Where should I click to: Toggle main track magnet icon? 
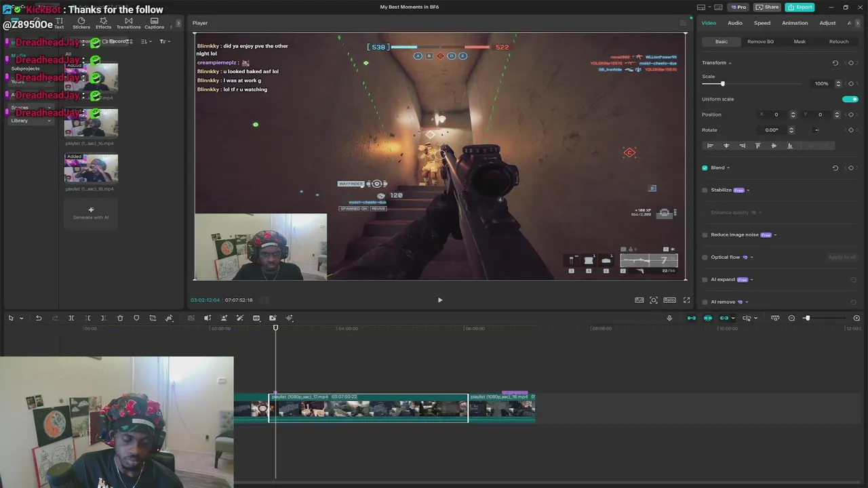click(x=692, y=318)
